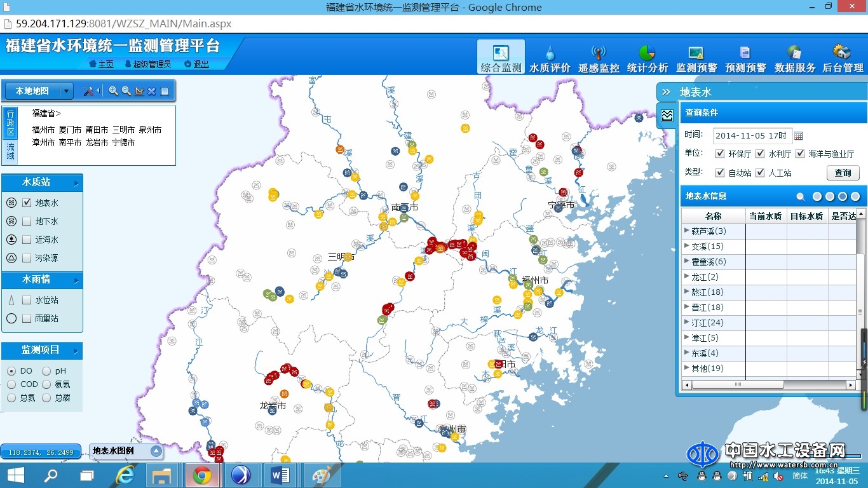This screenshot has width=868, height=488.
Task: Expand the 地表水图例 legend panel
Action: (x=156, y=451)
